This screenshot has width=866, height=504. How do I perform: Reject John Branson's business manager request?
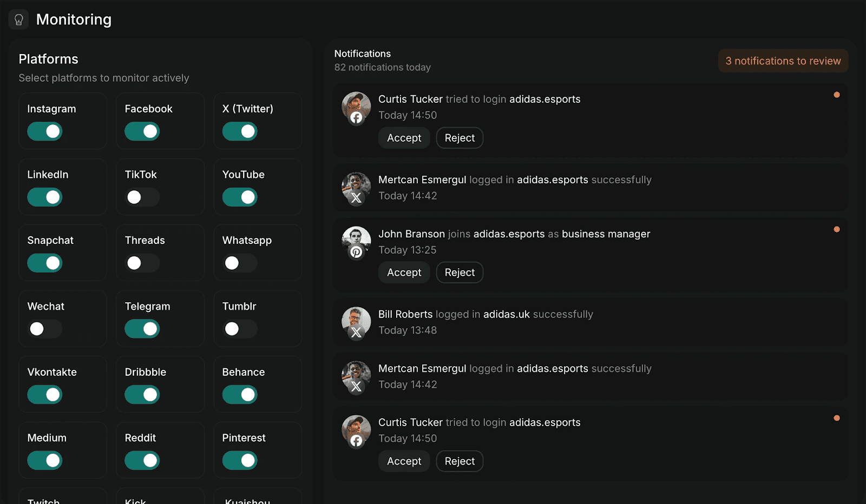click(460, 273)
